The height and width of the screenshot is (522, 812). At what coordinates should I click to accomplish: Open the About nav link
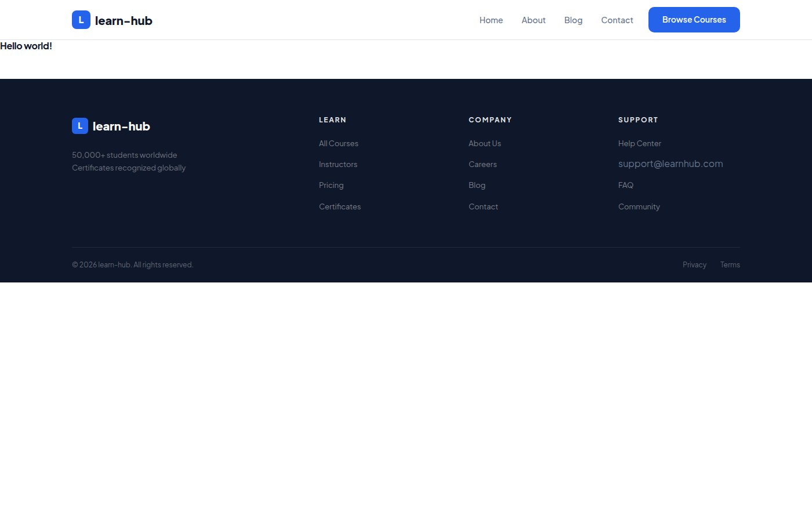[534, 20]
